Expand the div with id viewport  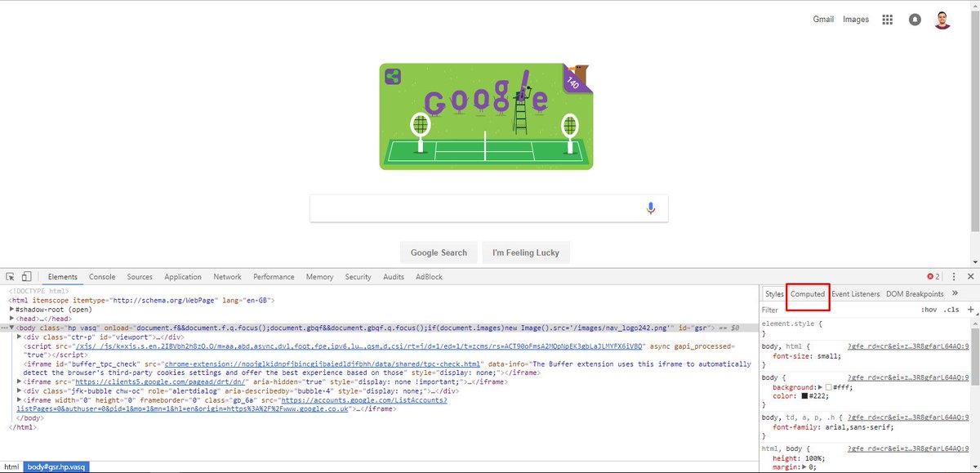click(20, 337)
